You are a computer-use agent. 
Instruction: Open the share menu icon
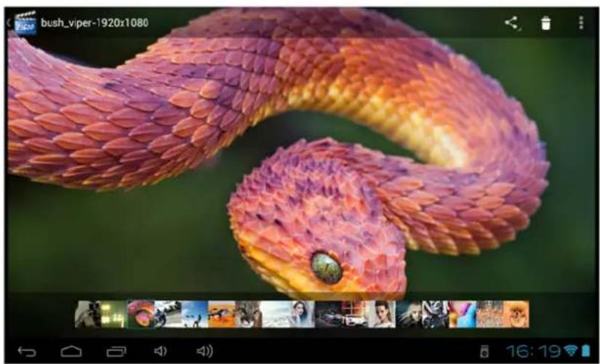pos(512,23)
